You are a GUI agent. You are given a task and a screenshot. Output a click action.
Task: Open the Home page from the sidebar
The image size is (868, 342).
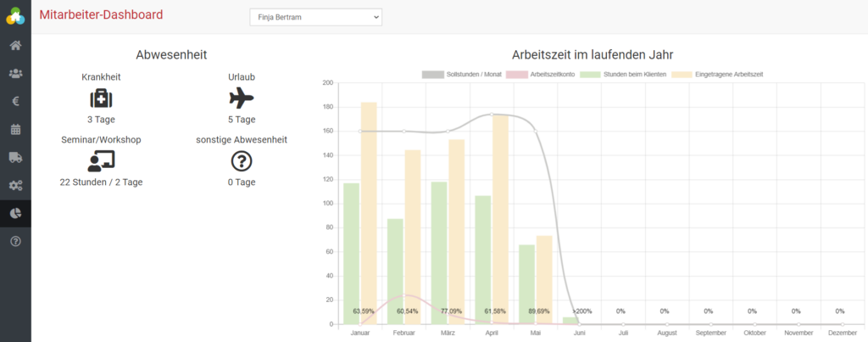[x=15, y=46]
